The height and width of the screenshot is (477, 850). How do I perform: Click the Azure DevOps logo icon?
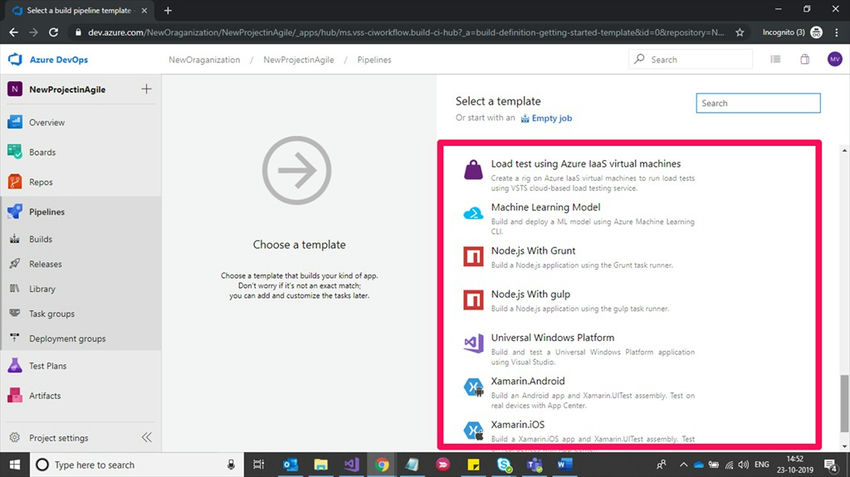[x=15, y=59]
